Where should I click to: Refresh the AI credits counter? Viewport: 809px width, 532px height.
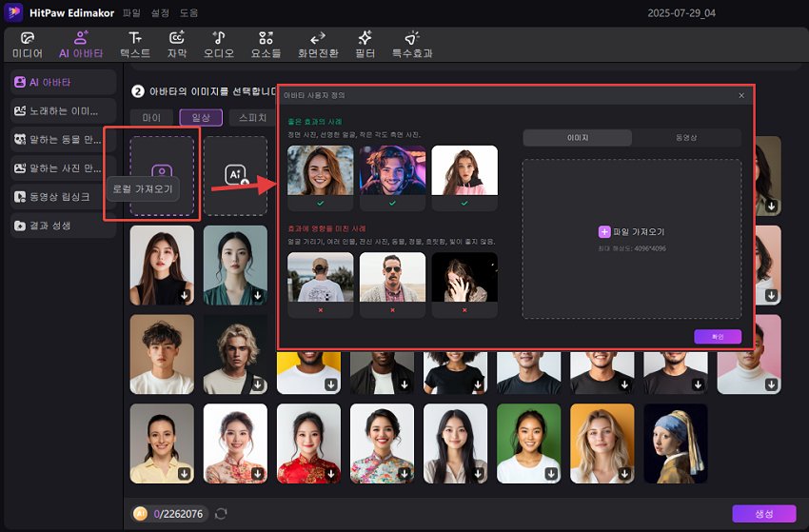coord(221,513)
